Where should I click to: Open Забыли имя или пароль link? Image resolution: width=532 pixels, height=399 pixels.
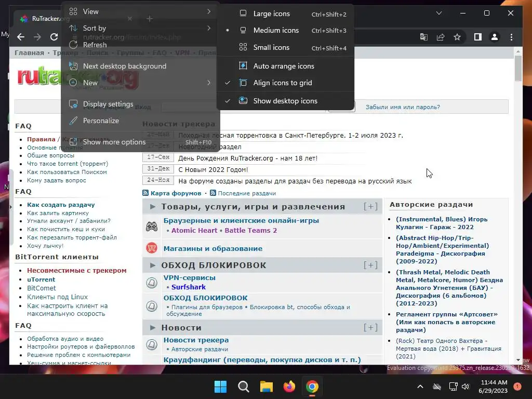tap(403, 107)
